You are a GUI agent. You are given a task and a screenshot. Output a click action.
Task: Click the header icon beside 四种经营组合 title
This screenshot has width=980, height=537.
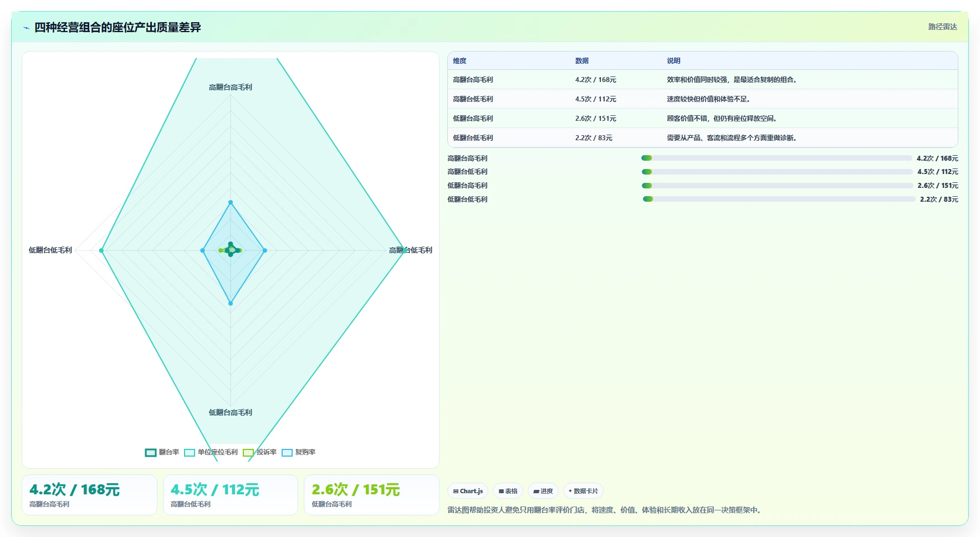[x=26, y=28]
